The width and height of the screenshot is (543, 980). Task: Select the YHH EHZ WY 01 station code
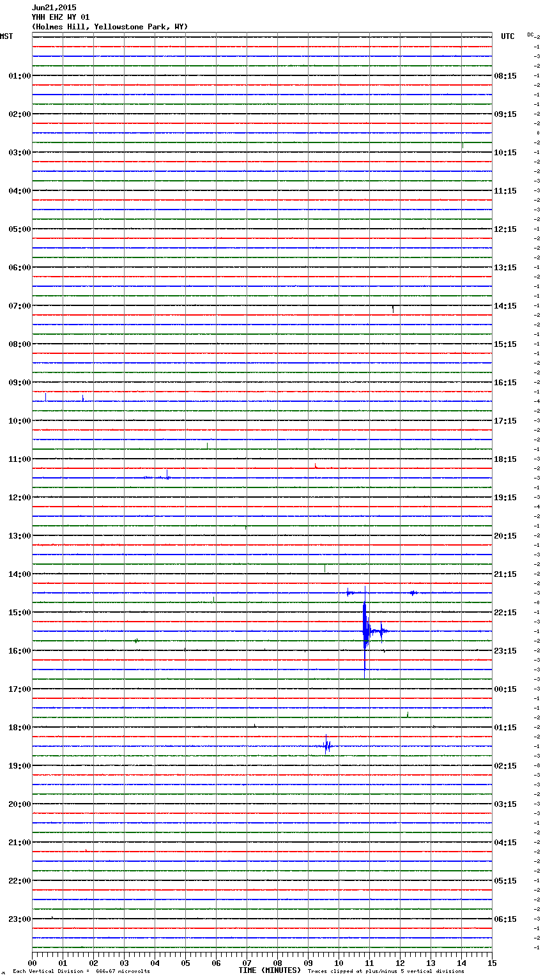pyautogui.click(x=61, y=17)
